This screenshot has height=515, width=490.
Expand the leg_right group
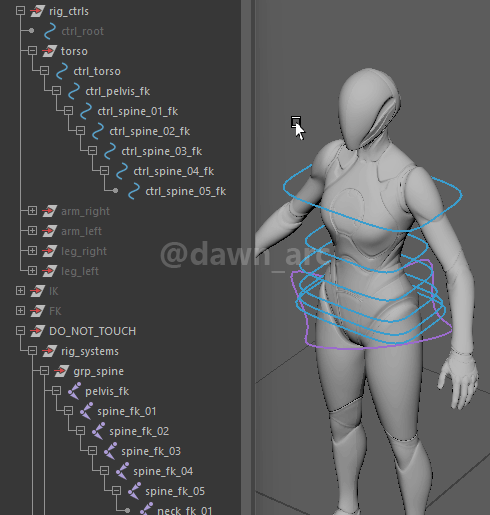(32, 251)
